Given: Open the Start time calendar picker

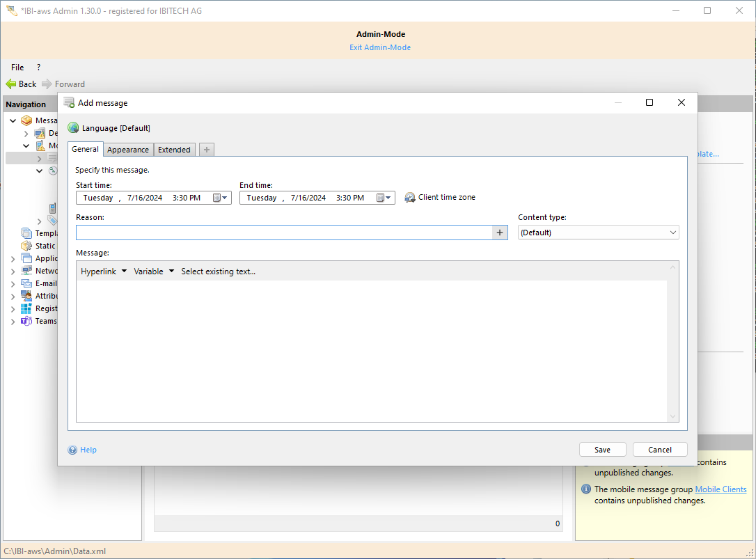Looking at the screenshot, I should (x=220, y=198).
